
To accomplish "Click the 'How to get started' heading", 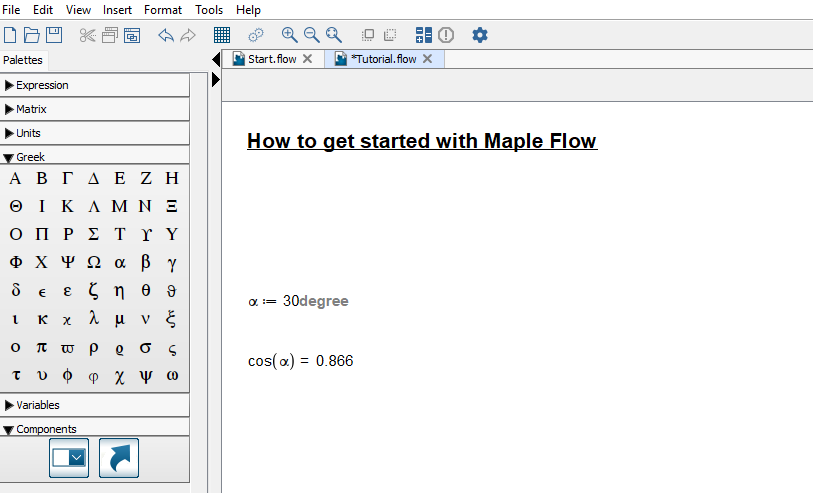I will (x=422, y=141).
